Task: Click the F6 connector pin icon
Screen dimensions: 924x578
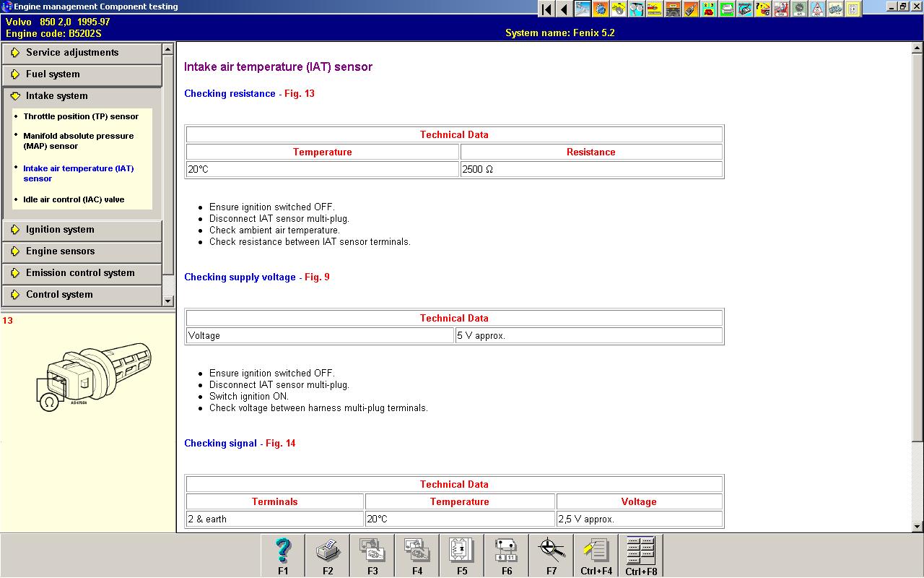Action: click(x=507, y=556)
